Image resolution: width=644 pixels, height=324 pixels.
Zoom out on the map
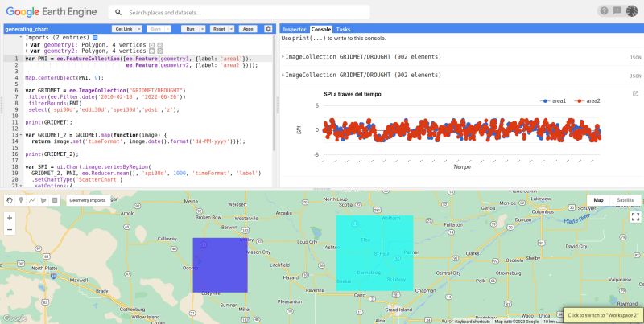pyautogui.click(x=10, y=230)
